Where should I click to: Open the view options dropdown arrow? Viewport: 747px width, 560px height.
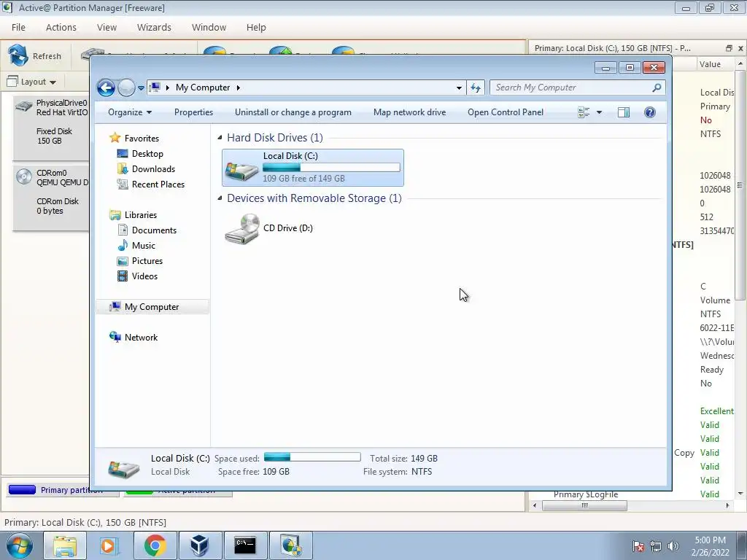[x=600, y=112]
